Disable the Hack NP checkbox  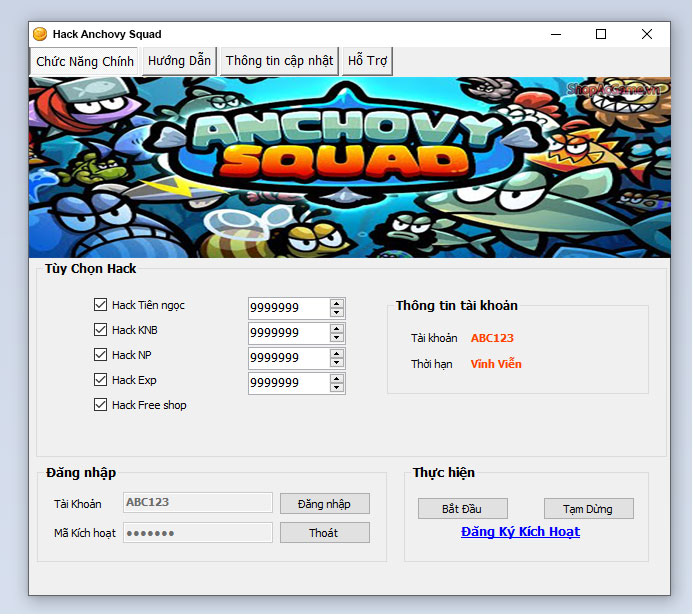100,354
